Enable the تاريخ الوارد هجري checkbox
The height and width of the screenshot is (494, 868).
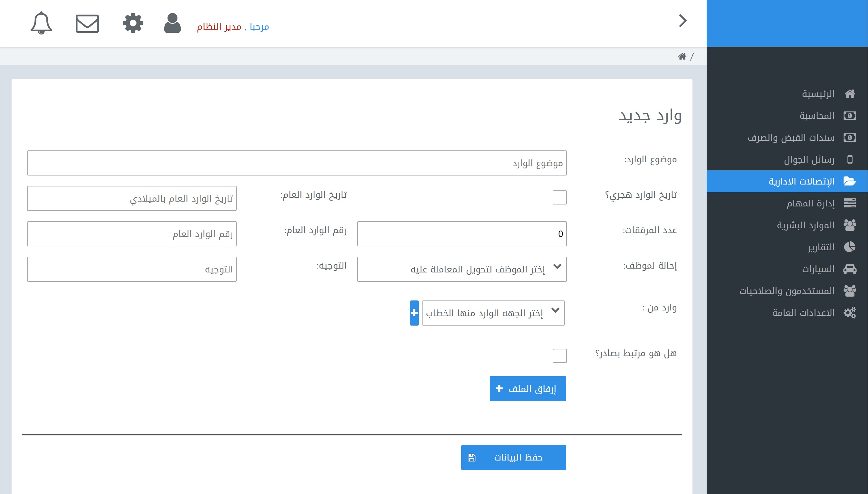[x=559, y=197]
